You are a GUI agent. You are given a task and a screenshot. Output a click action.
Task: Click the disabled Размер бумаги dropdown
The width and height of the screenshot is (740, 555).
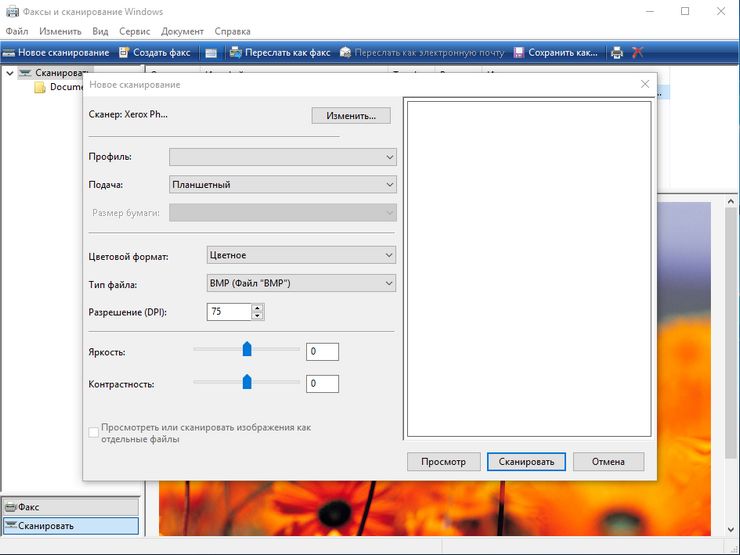[x=283, y=212]
